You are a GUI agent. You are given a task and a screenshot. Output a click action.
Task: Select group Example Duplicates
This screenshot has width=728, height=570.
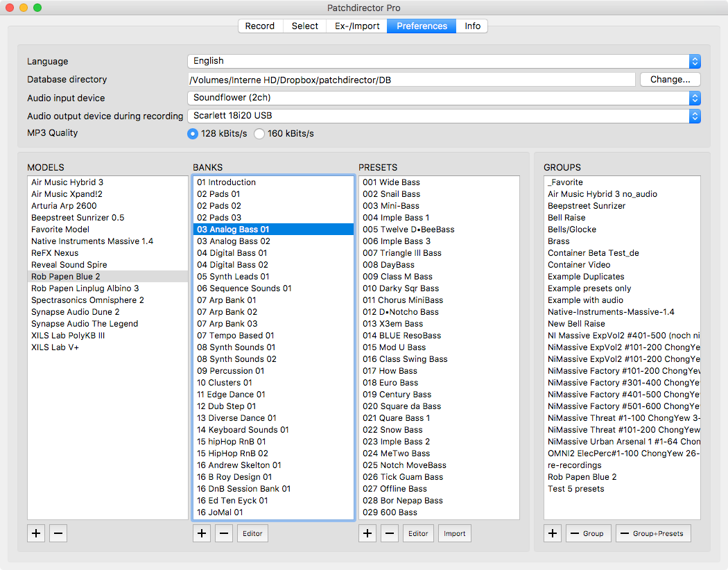click(x=622, y=277)
